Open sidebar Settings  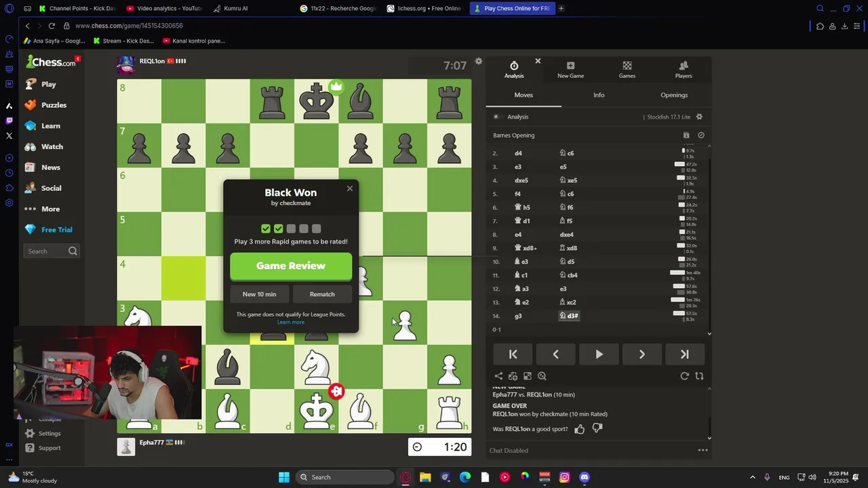(43, 434)
